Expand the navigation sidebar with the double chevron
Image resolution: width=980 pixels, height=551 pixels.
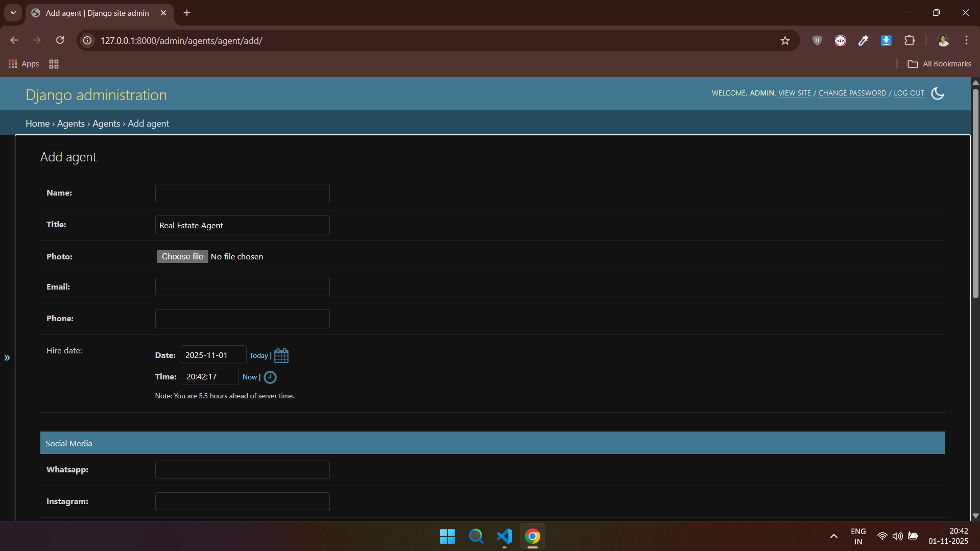tap(7, 357)
